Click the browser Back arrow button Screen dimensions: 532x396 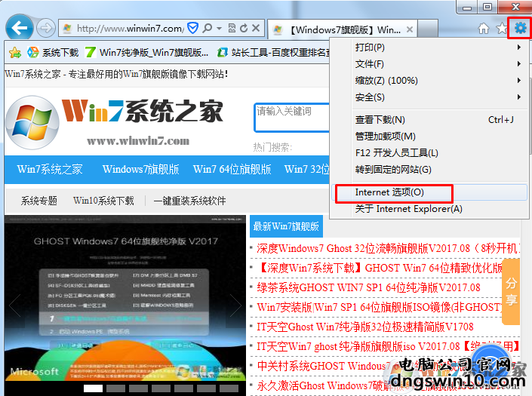[x=20, y=28]
